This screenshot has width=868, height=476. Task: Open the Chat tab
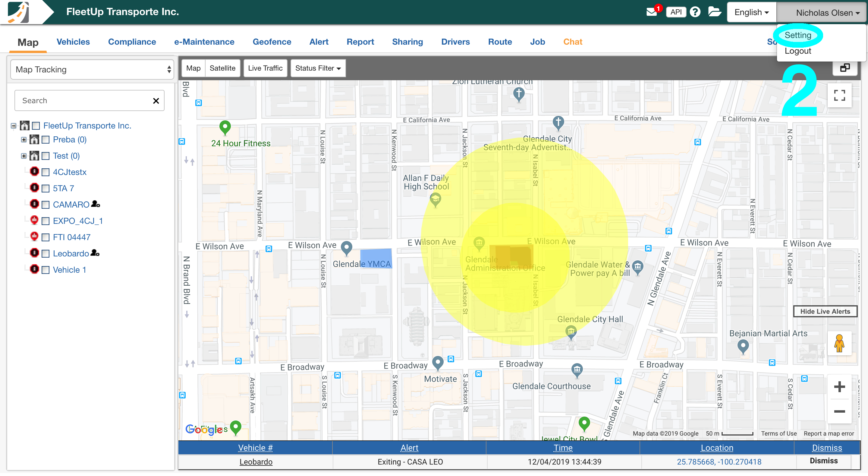(573, 42)
